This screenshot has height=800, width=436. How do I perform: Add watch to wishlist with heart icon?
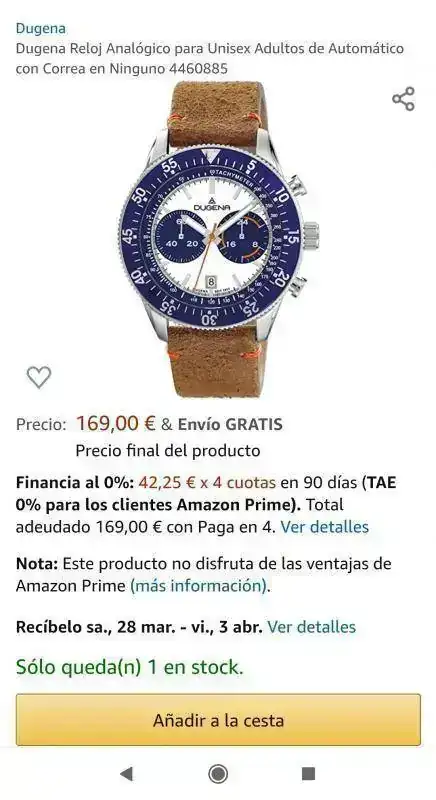39,378
